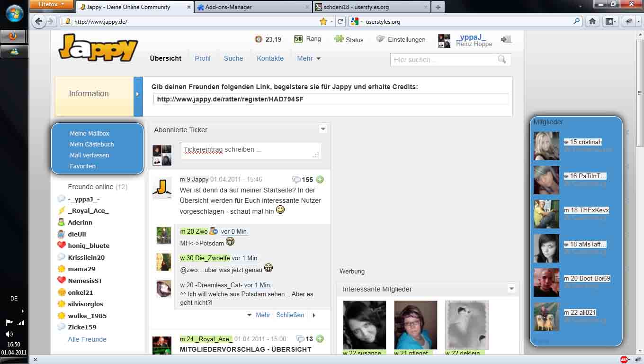Click the heart icon beside honiq_bluete

tap(61, 246)
